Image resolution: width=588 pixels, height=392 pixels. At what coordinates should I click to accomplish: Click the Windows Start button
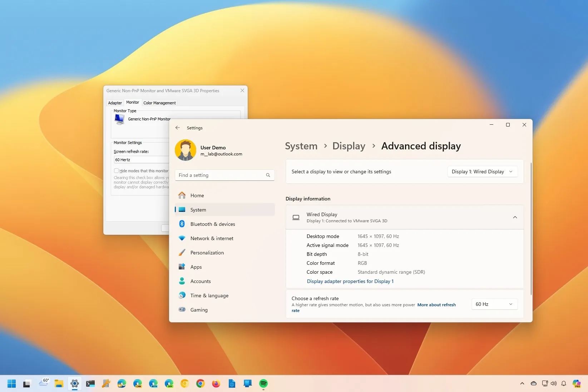11,383
